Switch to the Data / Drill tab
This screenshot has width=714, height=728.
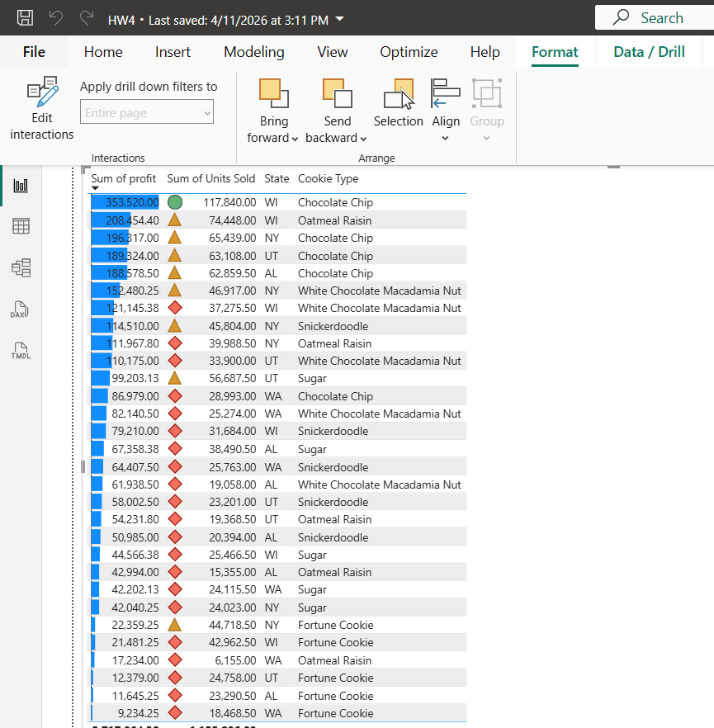[649, 51]
